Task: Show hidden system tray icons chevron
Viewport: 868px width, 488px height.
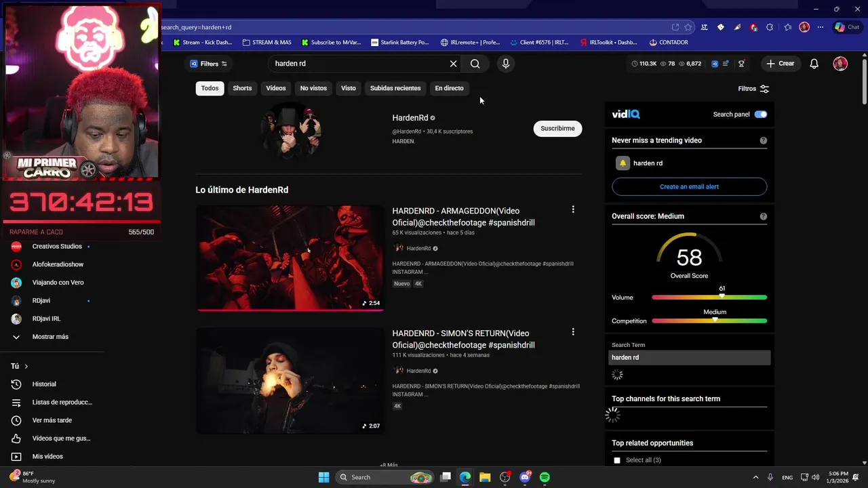Action: tap(755, 477)
